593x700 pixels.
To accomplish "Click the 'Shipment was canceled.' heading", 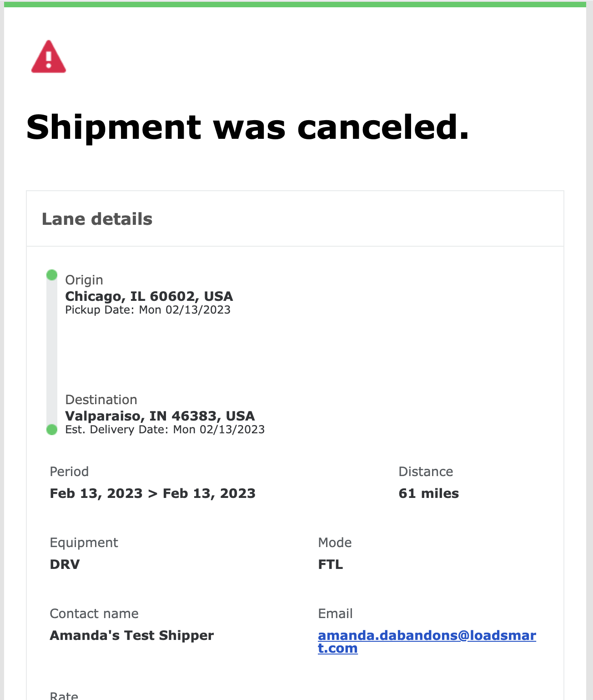I will pos(248,127).
